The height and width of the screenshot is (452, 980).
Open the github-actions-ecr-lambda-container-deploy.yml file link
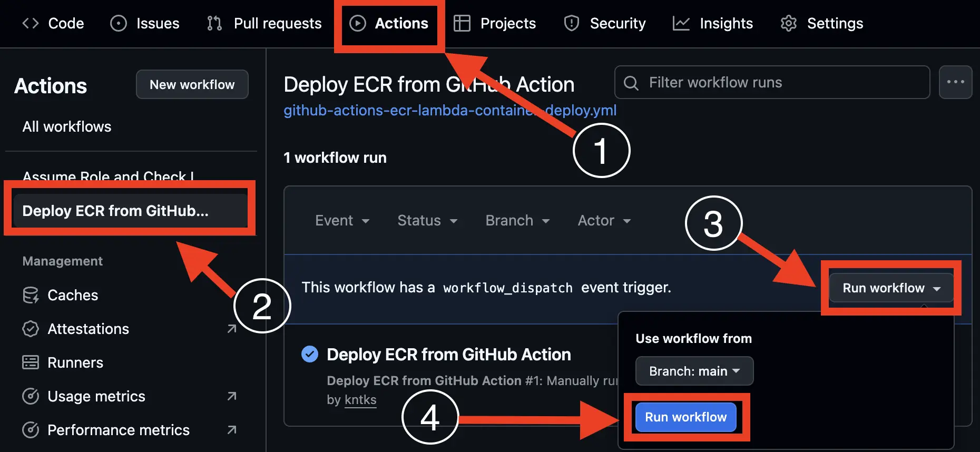coord(450,110)
